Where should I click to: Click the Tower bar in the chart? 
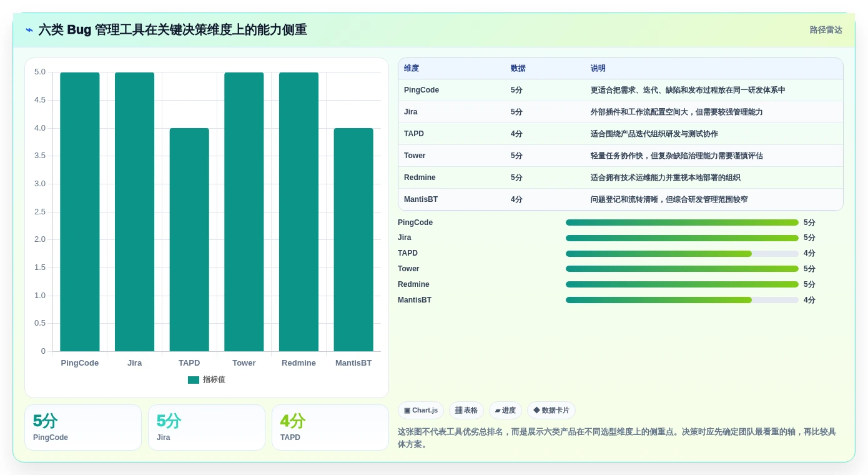pyautogui.click(x=244, y=212)
